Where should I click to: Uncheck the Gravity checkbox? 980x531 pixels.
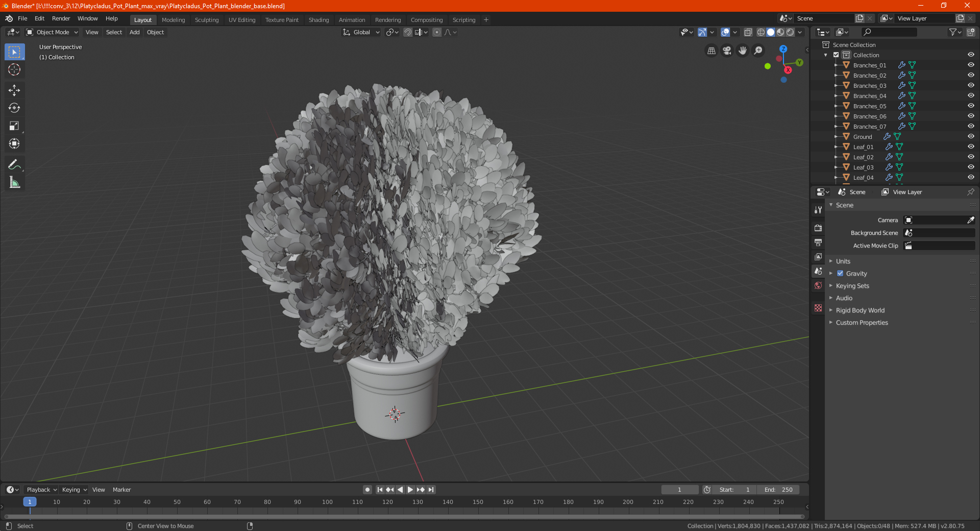coord(840,274)
